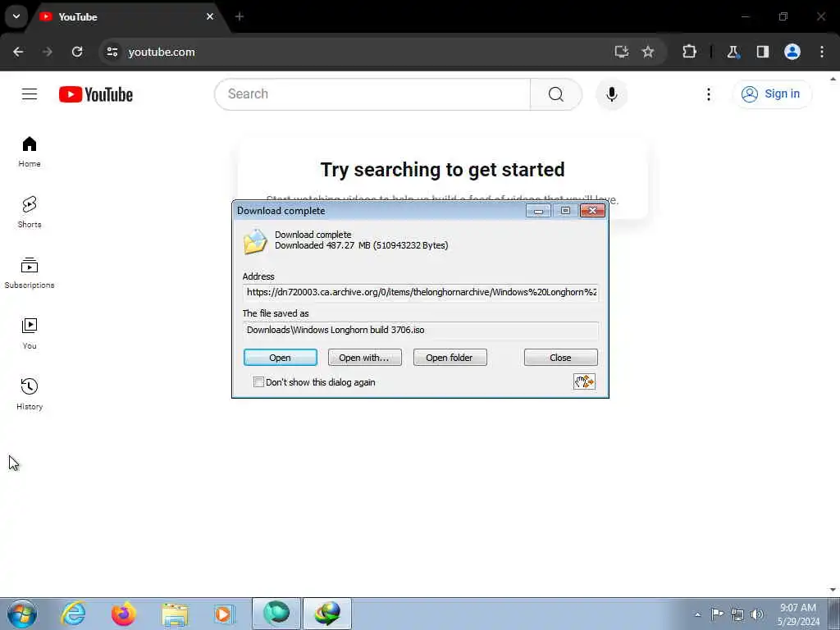
Task: Close the YouTube tab
Action: coord(210,16)
